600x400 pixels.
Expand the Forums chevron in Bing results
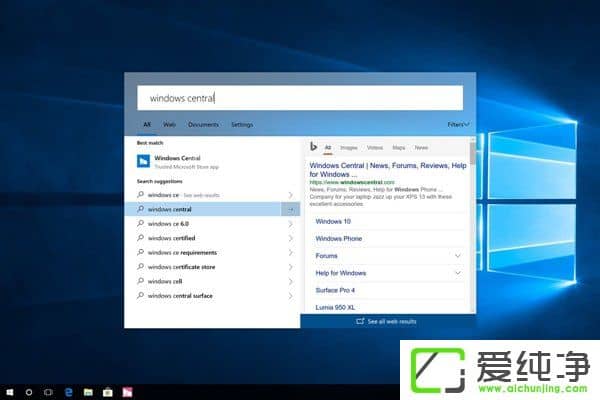tap(458, 256)
